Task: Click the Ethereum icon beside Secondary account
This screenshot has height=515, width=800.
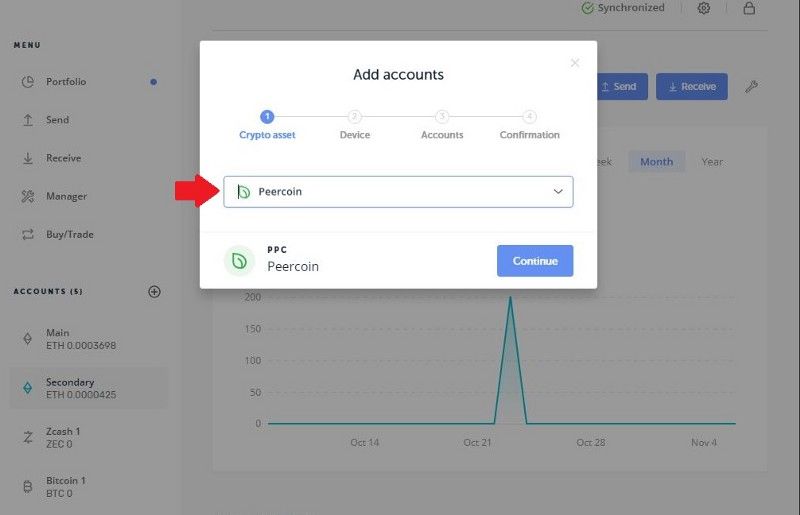Action: [x=28, y=388]
